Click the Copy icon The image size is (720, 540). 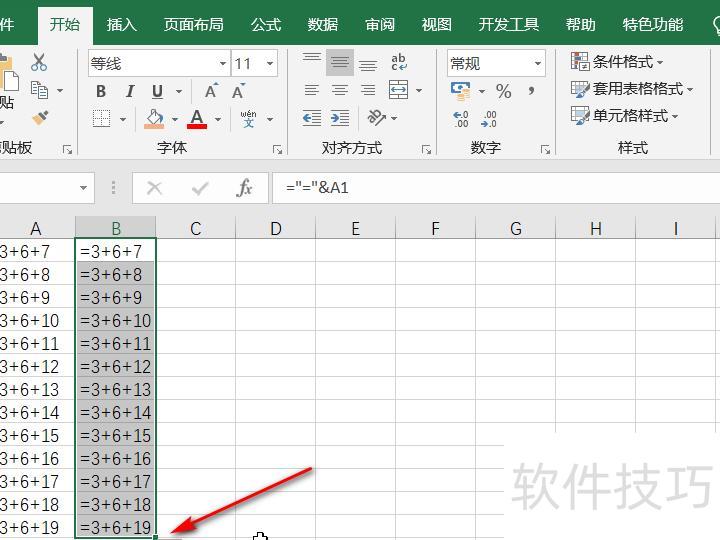click(39, 90)
